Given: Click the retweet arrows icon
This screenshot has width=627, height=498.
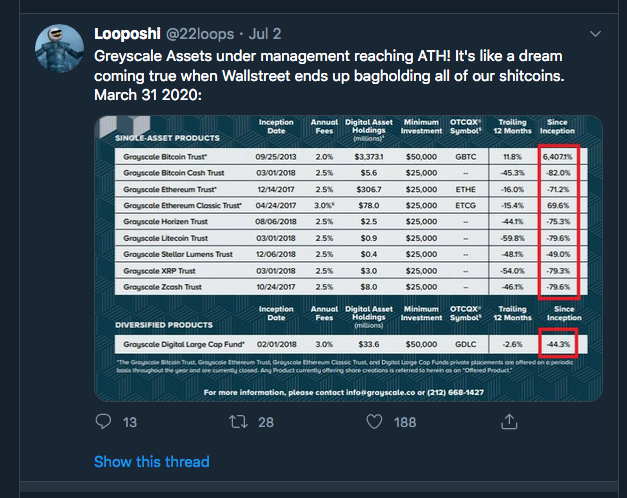Looking at the screenshot, I should pos(238,422).
